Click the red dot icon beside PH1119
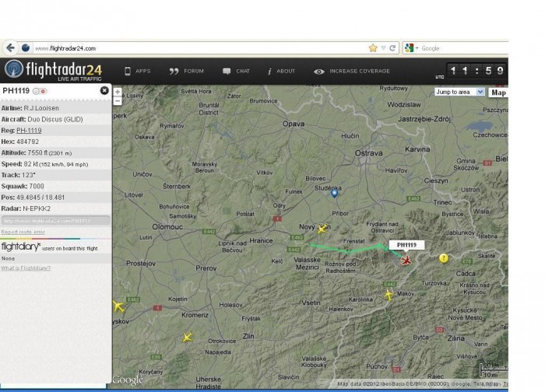Screen dimensions: 545x392 click(x=44, y=91)
